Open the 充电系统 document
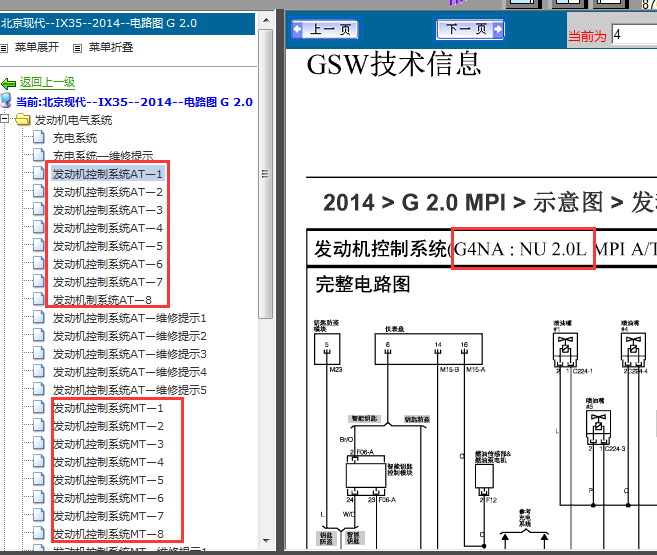The width and height of the screenshot is (657, 555). coord(75,138)
